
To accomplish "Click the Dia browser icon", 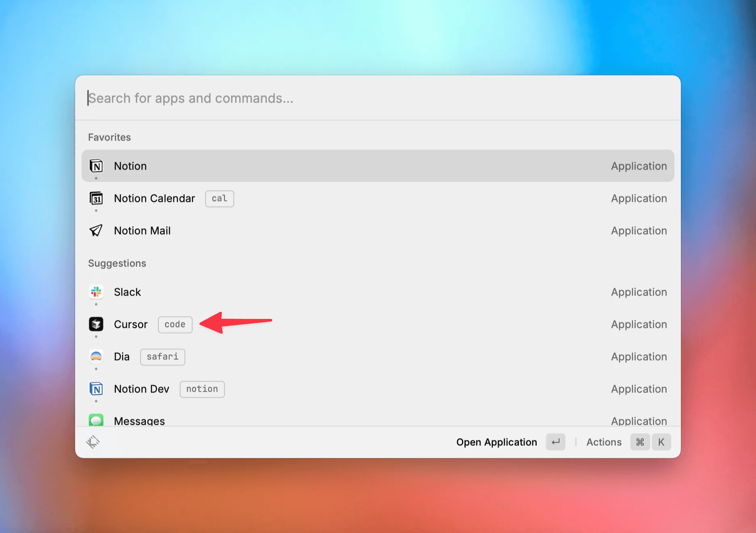I will coord(96,357).
